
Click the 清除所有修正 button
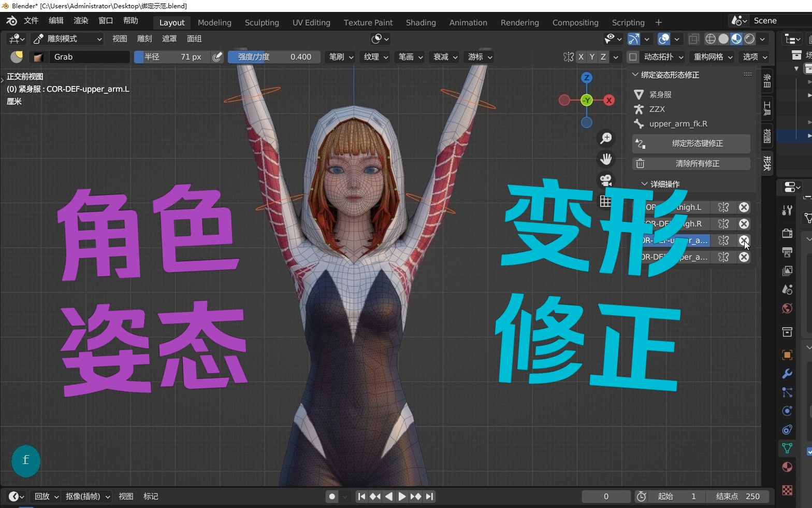point(691,164)
